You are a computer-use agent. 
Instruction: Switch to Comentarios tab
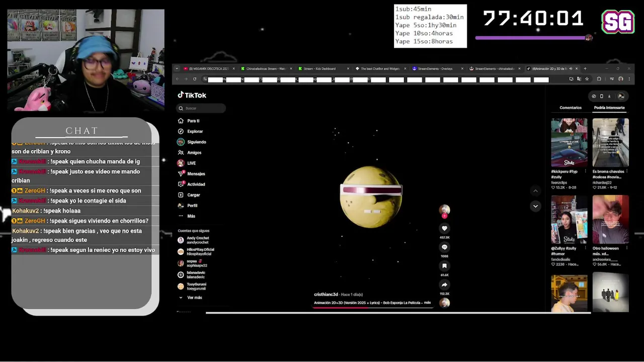point(571,108)
